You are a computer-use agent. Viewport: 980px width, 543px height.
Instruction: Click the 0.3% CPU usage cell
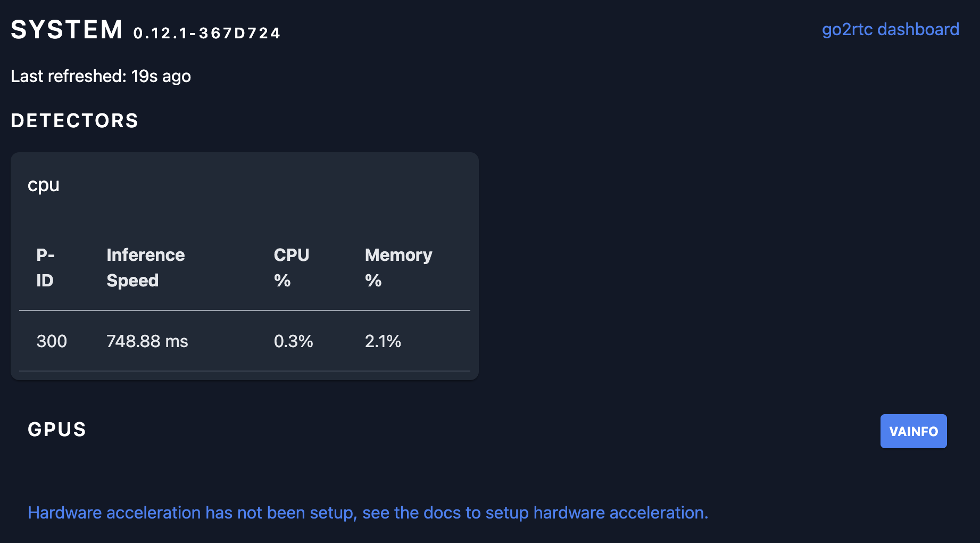click(293, 341)
